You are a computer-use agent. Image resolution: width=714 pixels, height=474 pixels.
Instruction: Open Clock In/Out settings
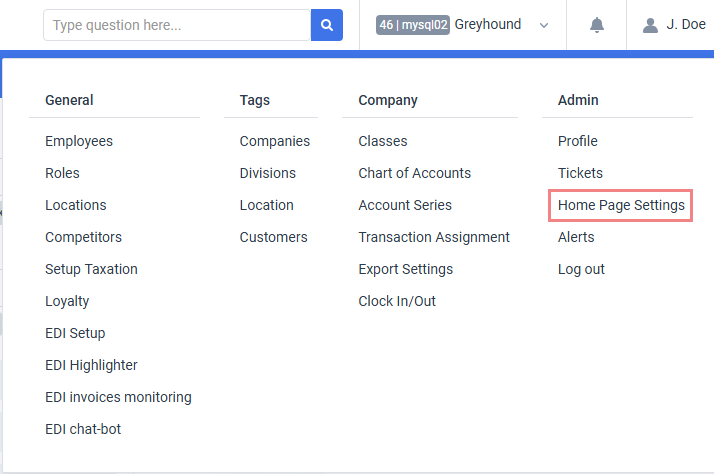coord(397,301)
